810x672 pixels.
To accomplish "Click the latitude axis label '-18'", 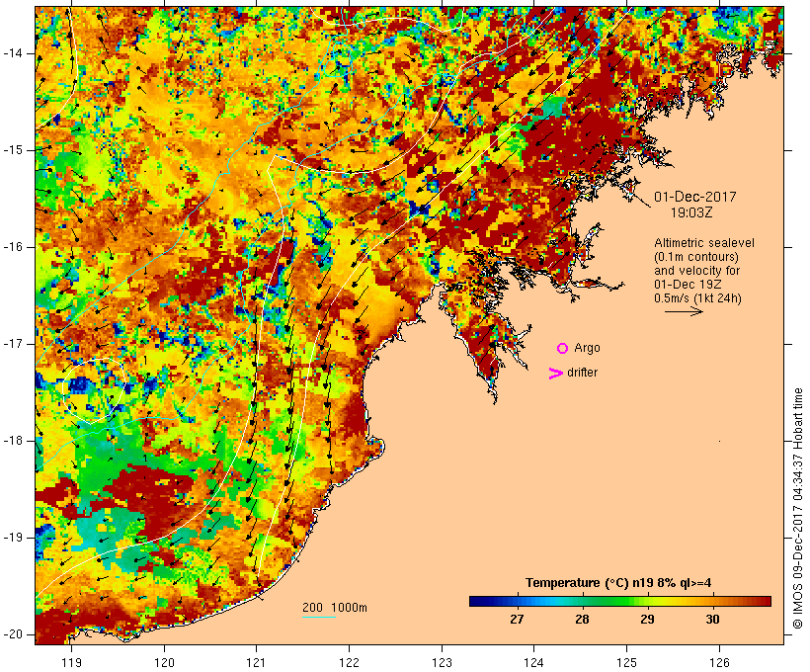I will (13, 441).
